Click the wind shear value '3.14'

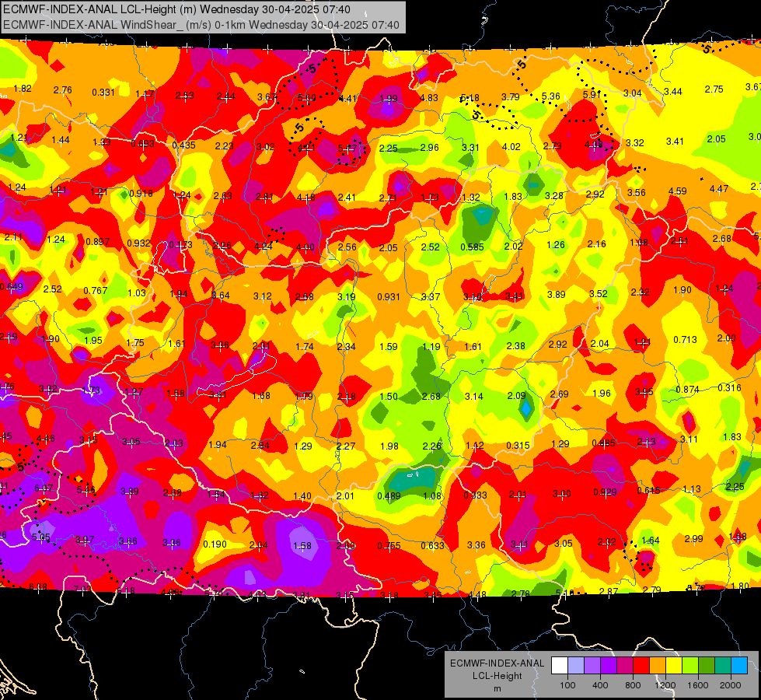pyautogui.click(x=474, y=397)
